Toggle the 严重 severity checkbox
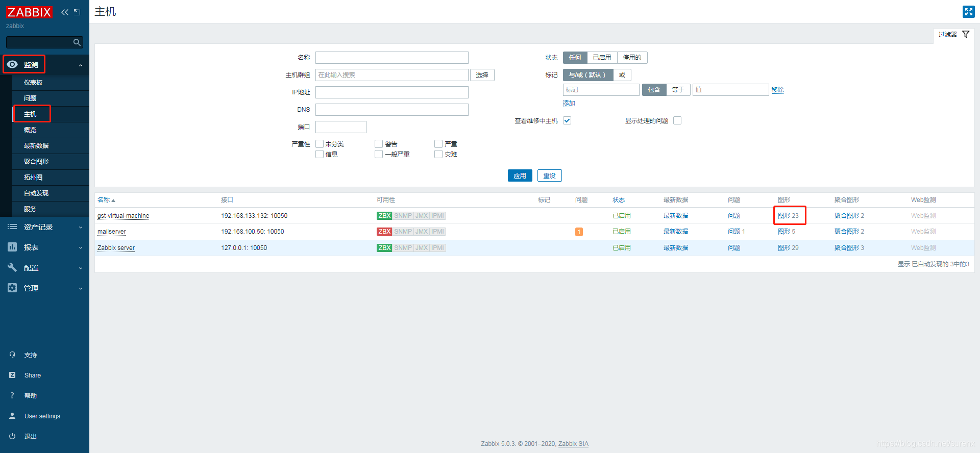This screenshot has width=980, height=453. coord(438,144)
